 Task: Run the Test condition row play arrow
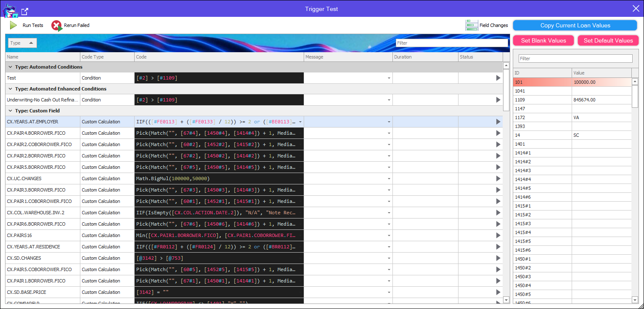pos(498,78)
